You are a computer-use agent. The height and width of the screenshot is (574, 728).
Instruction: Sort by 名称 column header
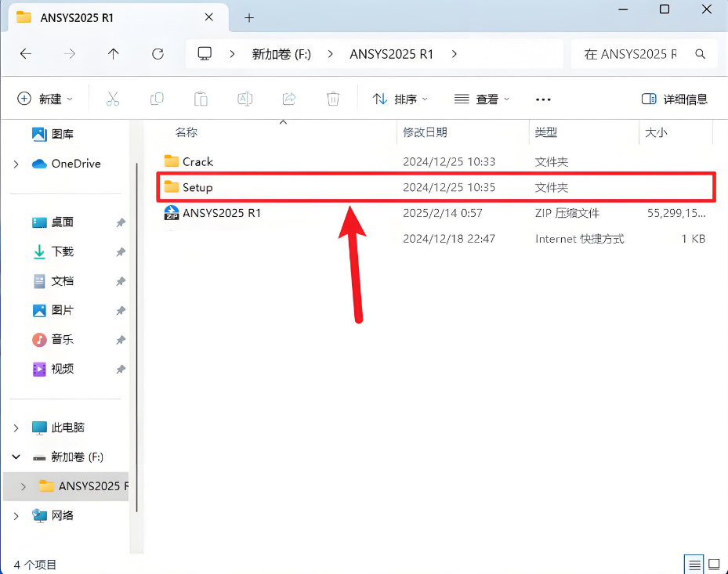click(187, 132)
